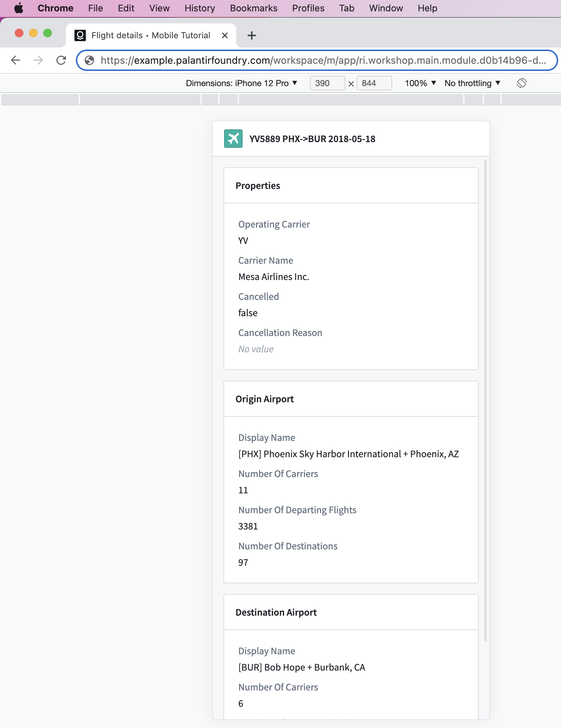Click the globe site info icon
This screenshot has width=561, height=728.
pyautogui.click(x=90, y=60)
